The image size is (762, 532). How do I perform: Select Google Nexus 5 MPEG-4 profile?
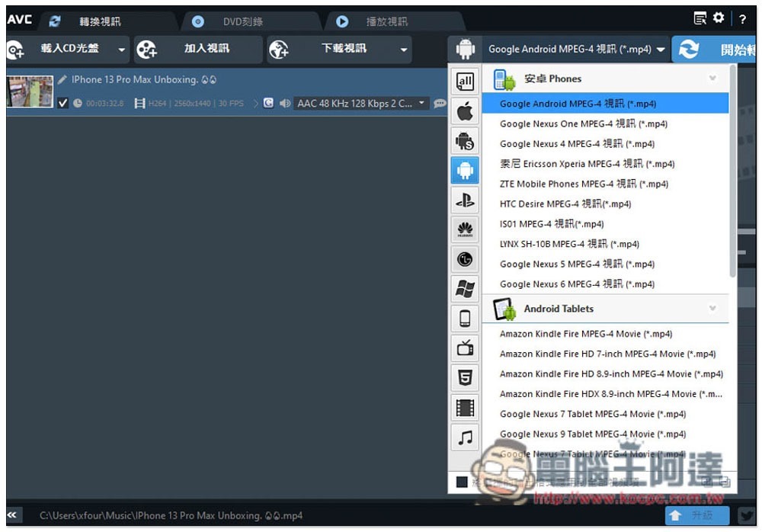577,264
